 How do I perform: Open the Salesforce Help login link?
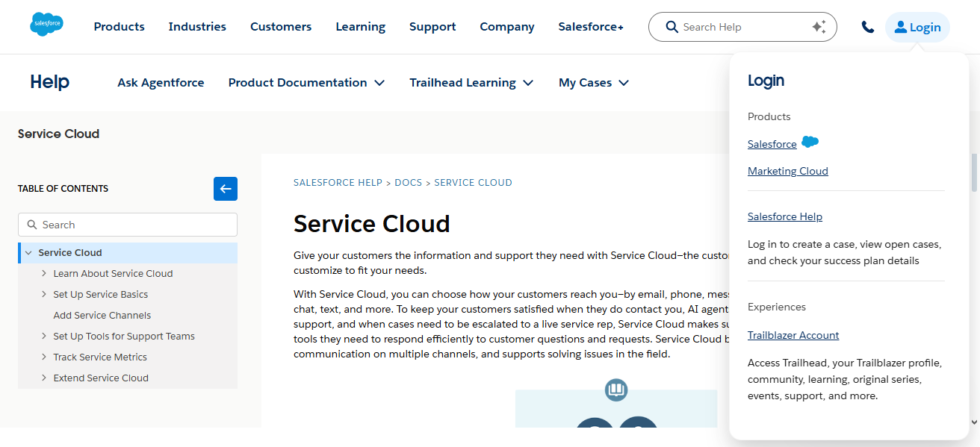point(785,216)
